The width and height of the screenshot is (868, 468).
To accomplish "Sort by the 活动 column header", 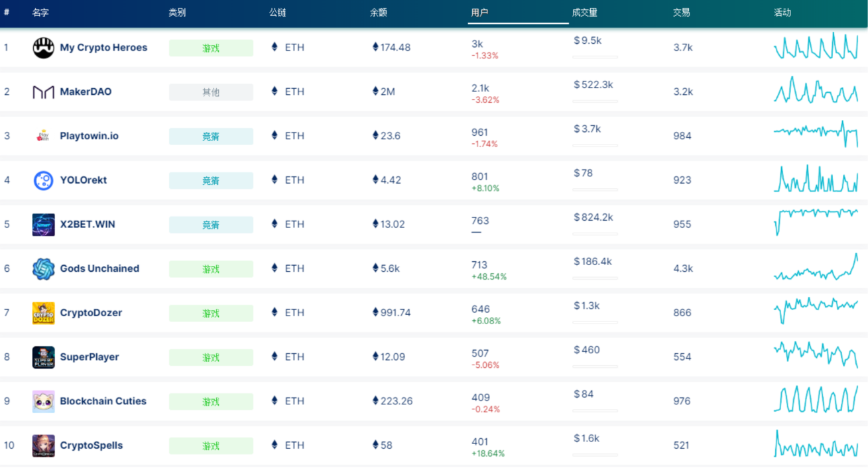I will [782, 13].
